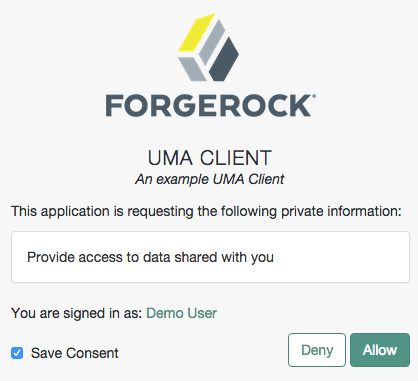Click the 'You are signed in as:' label
Image resolution: width=418 pixels, height=381 pixels.
coord(77,313)
